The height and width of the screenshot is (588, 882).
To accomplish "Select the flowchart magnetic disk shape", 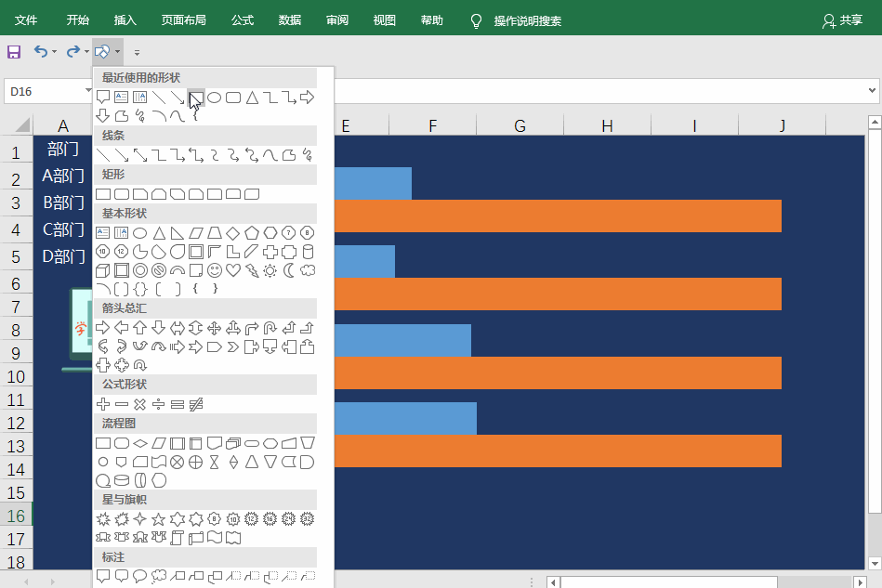I will [x=122, y=480].
